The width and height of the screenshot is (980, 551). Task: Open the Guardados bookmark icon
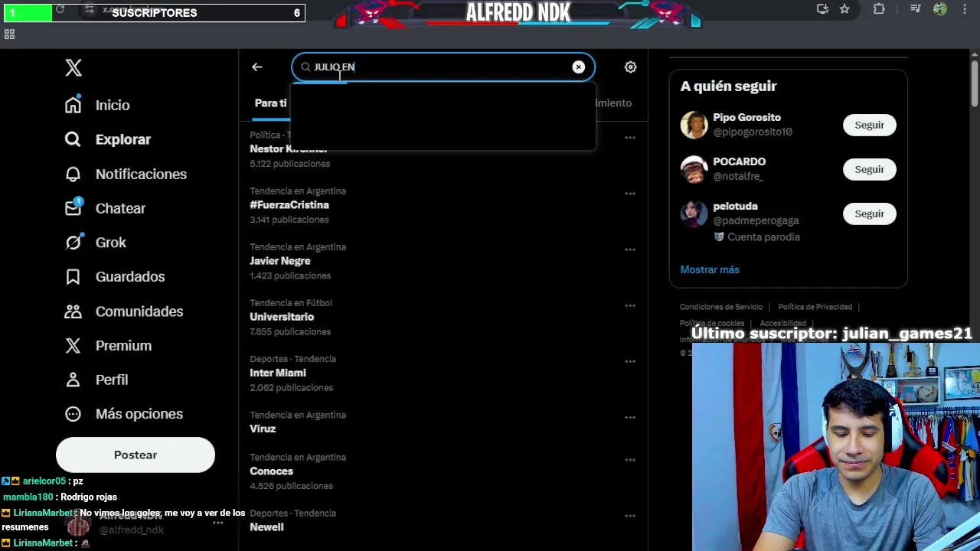point(73,276)
